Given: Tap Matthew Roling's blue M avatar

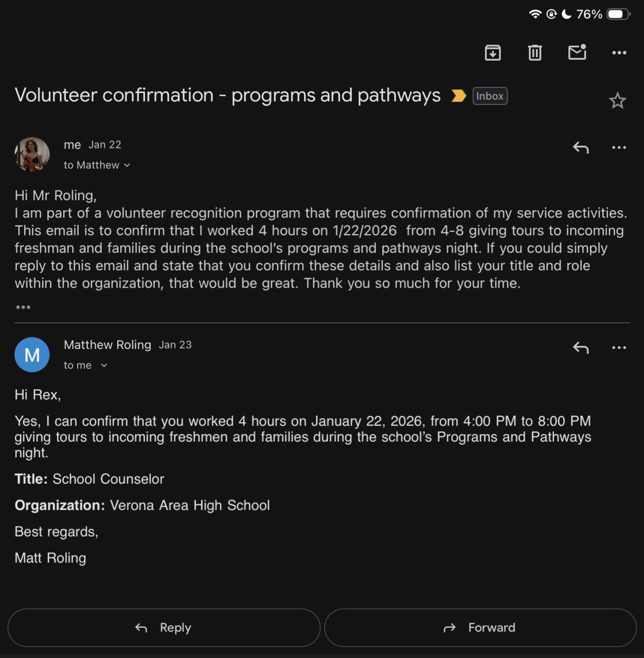Looking at the screenshot, I should point(32,355).
